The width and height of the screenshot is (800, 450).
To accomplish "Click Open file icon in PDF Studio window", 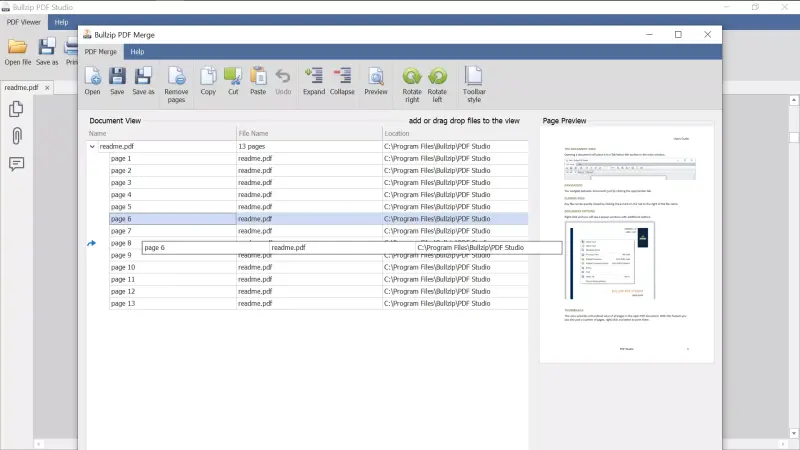I will click(x=18, y=52).
